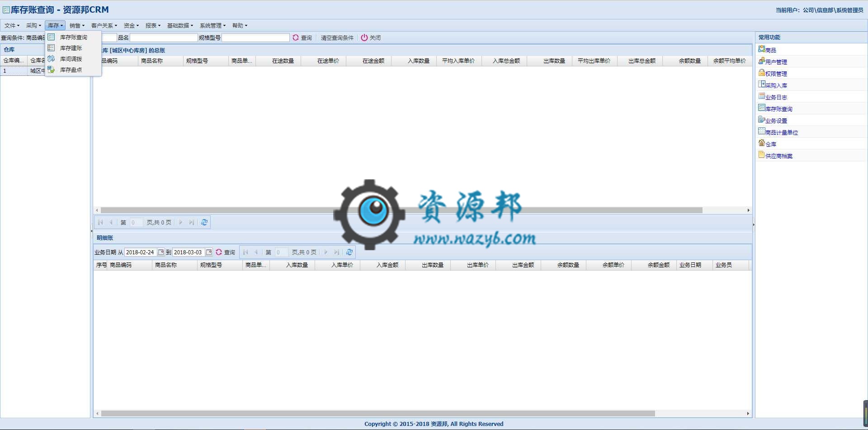
Task: Sort summary grid by 商品名称 column
Action: (160, 61)
